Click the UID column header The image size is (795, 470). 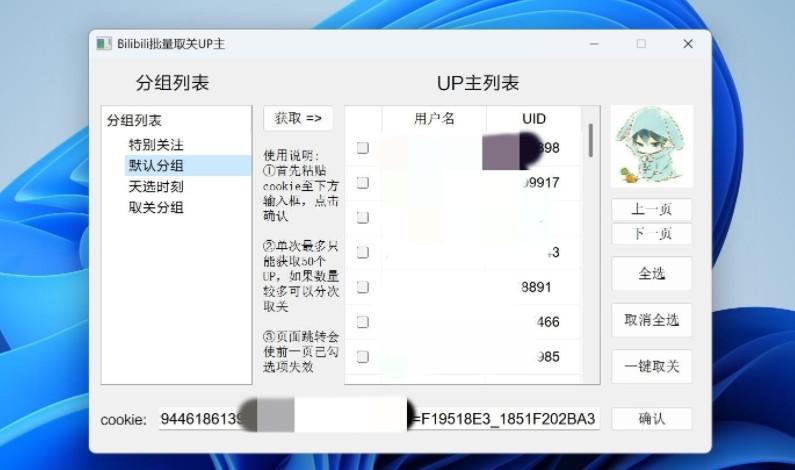pyautogui.click(x=534, y=119)
